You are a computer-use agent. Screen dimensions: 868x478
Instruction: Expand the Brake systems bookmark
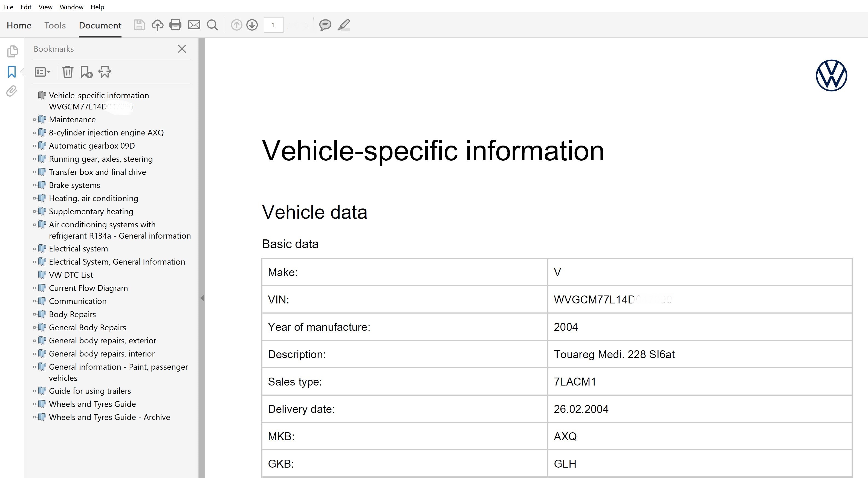click(x=34, y=185)
